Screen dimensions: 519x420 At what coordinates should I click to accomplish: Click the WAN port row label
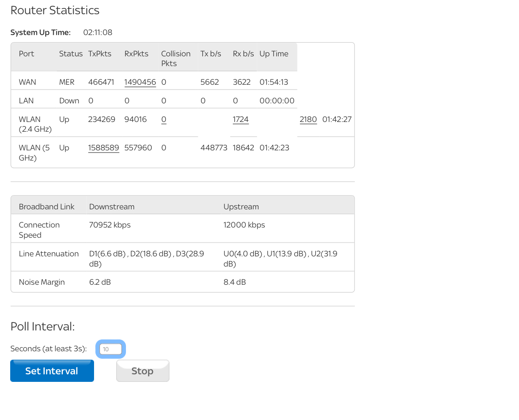[28, 82]
